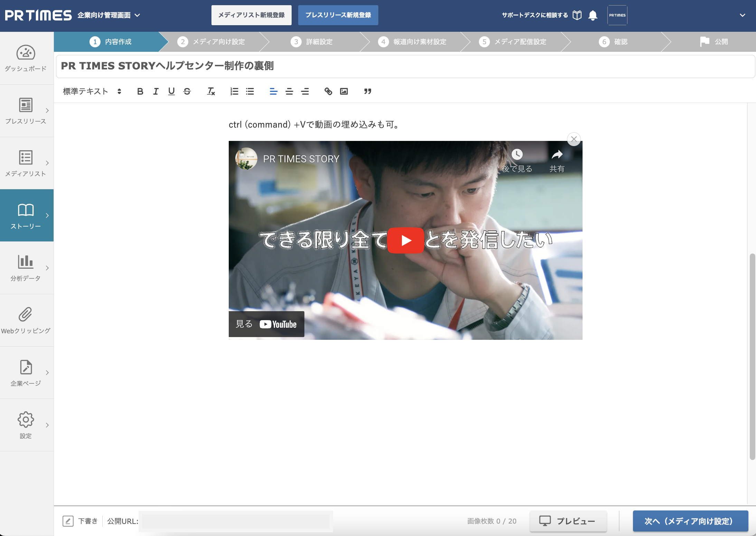Click the editor text about ctrl+V

(315, 125)
